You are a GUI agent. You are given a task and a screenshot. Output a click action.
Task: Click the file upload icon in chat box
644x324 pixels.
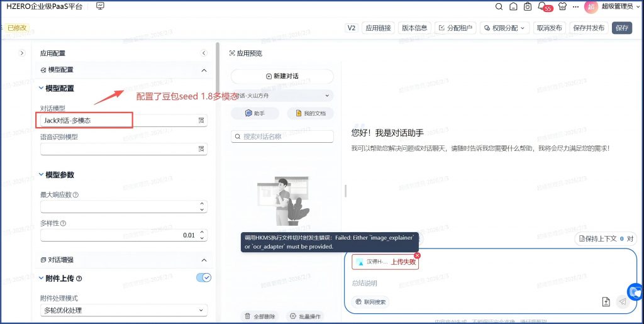pos(606,301)
